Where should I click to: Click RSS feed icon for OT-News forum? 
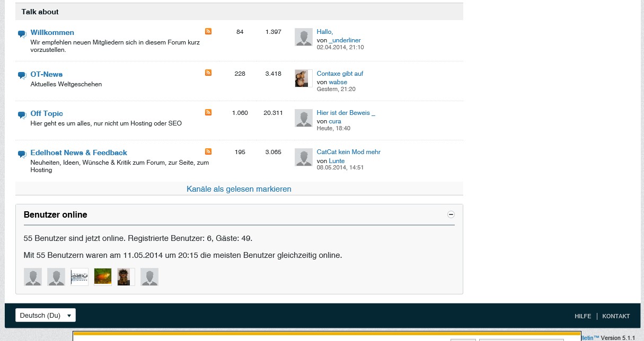pyautogui.click(x=208, y=73)
